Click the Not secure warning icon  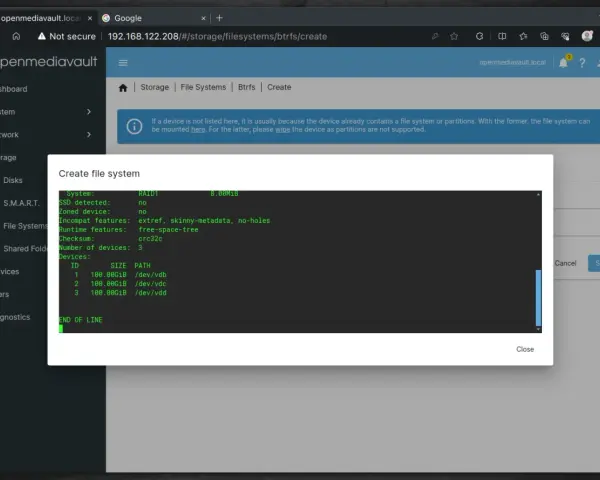(42, 36)
